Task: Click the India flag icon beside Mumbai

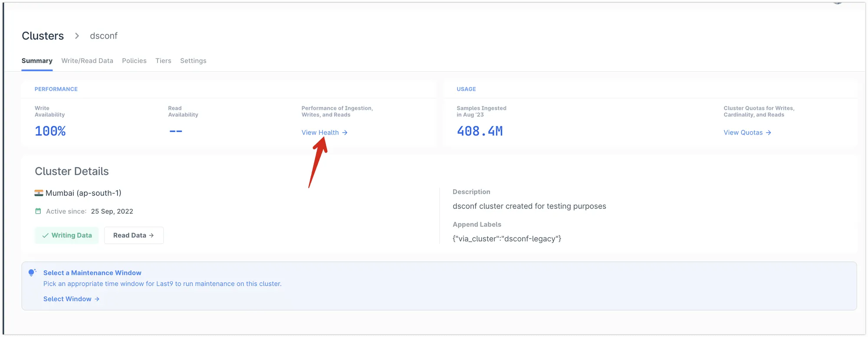Action: click(39, 193)
